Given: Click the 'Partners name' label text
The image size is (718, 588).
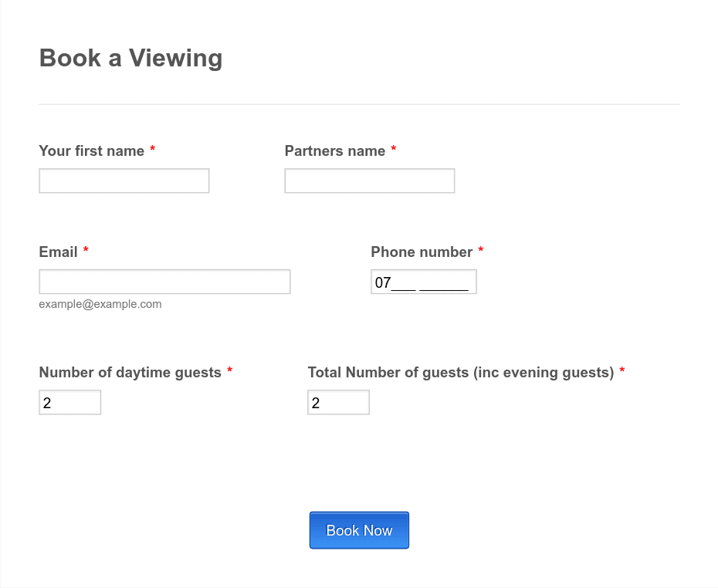Looking at the screenshot, I should pyautogui.click(x=335, y=150).
